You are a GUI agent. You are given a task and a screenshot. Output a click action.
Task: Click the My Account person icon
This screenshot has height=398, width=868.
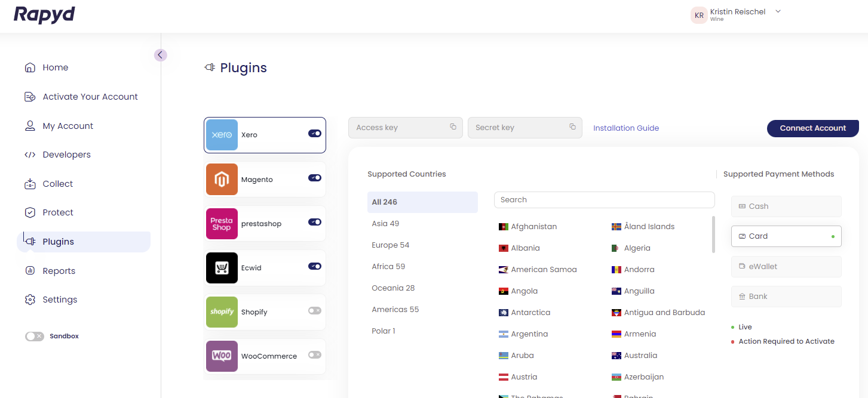(x=30, y=126)
